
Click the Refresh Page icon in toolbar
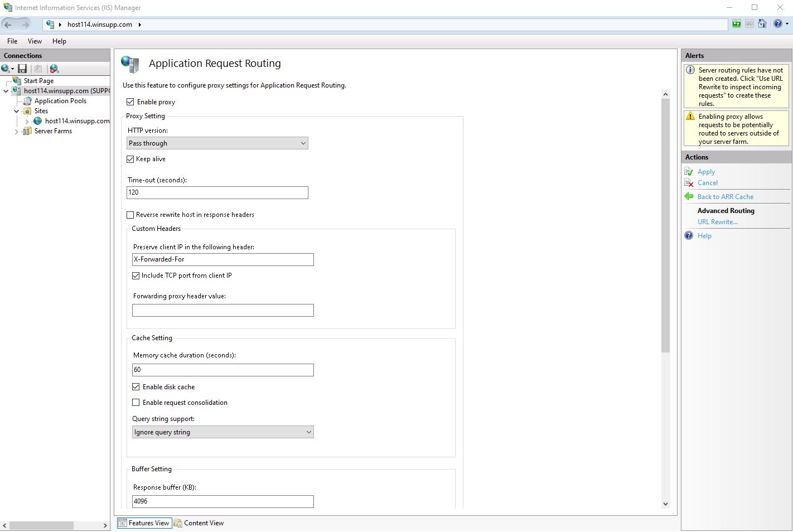point(737,23)
